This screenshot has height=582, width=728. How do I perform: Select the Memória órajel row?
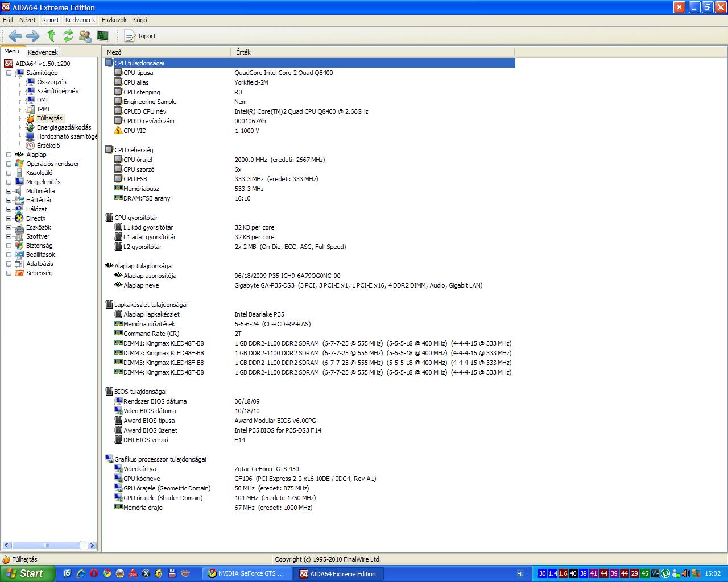tap(309, 508)
